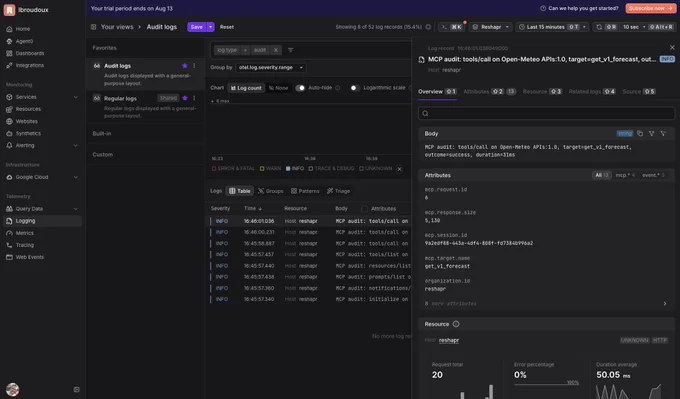
Task: Copy the log Body value
Action: pyautogui.click(x=640, y=134)
